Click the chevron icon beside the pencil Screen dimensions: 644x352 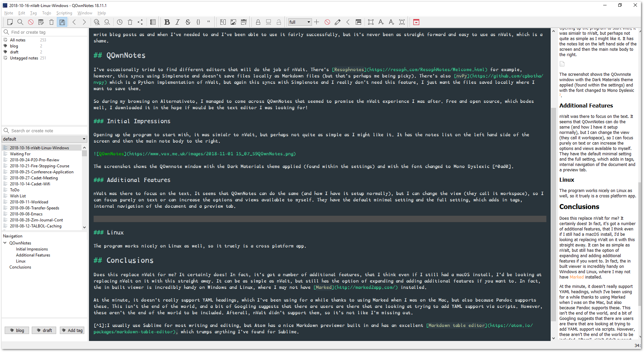coord(348,22)
